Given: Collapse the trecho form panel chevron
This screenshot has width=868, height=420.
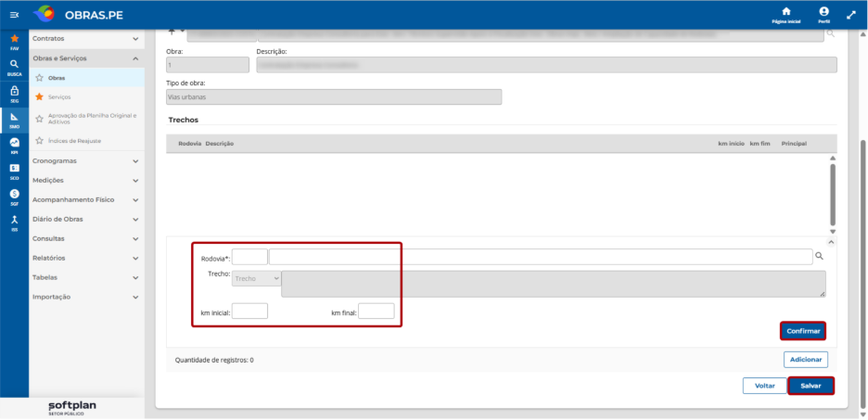Looking at the screenshot, I should pos(830,242).
